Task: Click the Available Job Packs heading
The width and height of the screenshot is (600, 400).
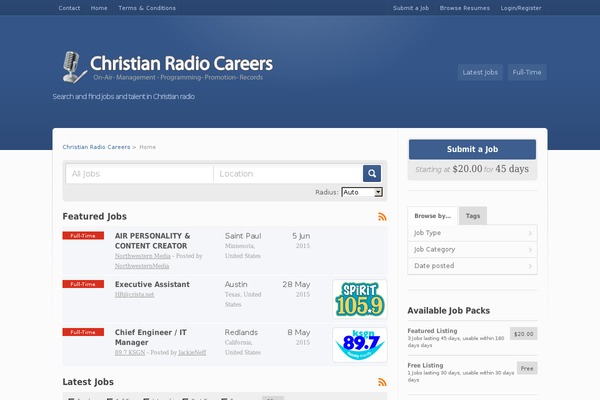Action: [x=448, y=310]
